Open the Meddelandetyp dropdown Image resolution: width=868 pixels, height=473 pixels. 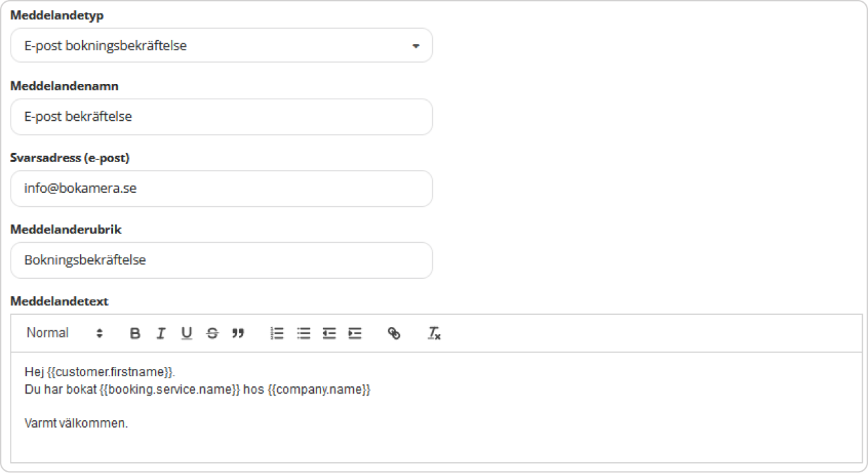[x=221, y=46]
